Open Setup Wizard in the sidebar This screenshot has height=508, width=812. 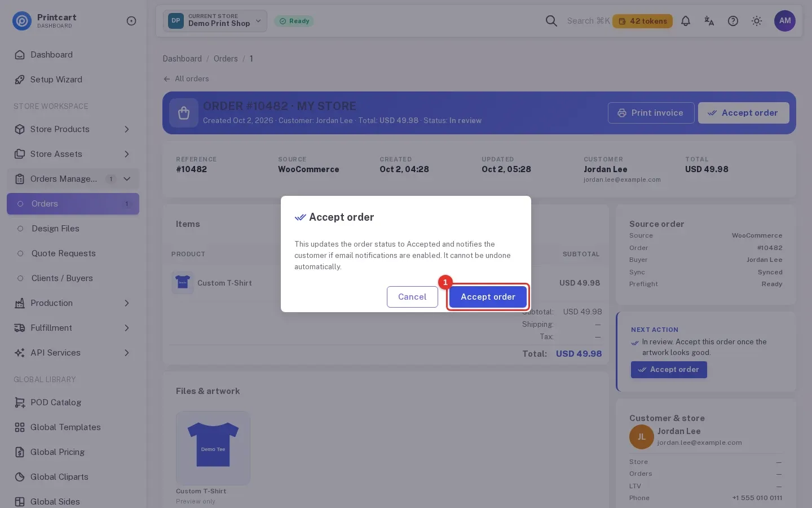point(73,80)
